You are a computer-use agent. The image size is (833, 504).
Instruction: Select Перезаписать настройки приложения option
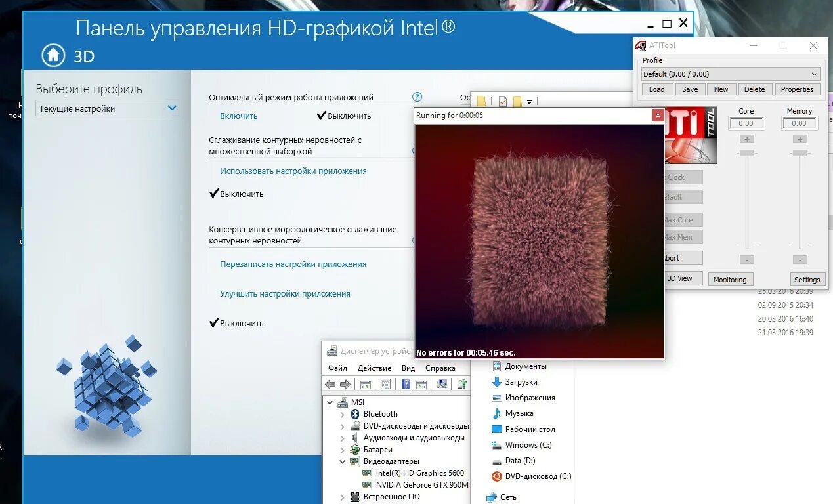tap(293, 264)
